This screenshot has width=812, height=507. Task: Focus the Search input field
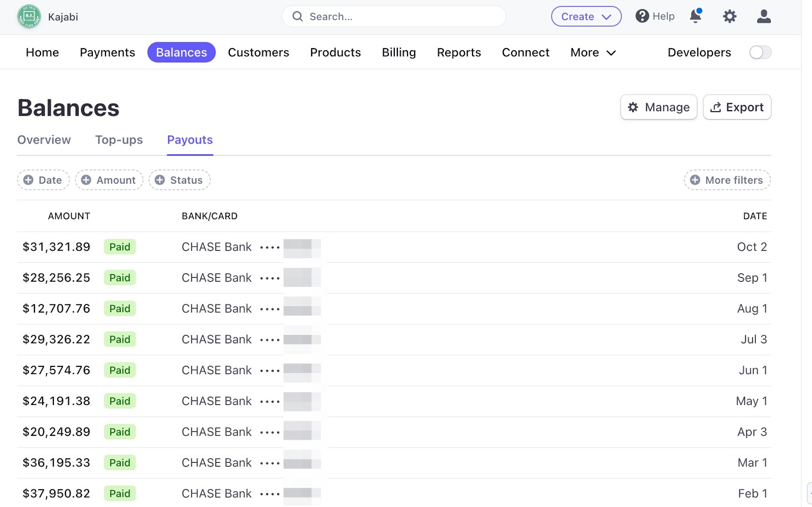(394, 17)
